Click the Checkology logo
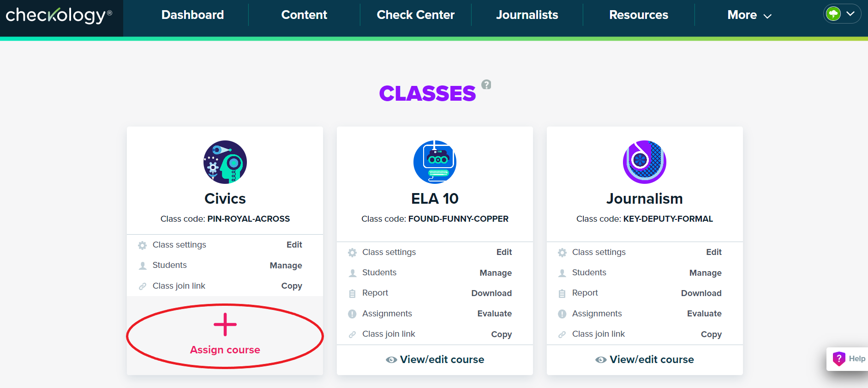Screen dimensions: 868x388 click(x=59, y=15)
